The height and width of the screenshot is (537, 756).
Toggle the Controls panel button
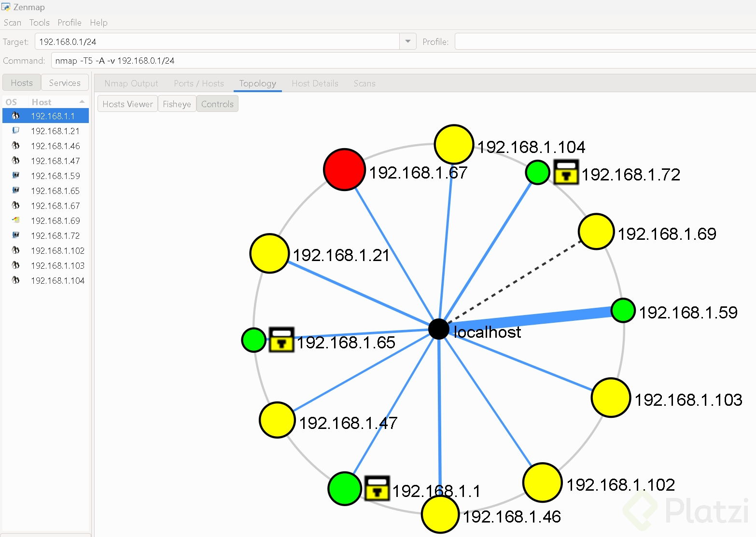[217, 104]
